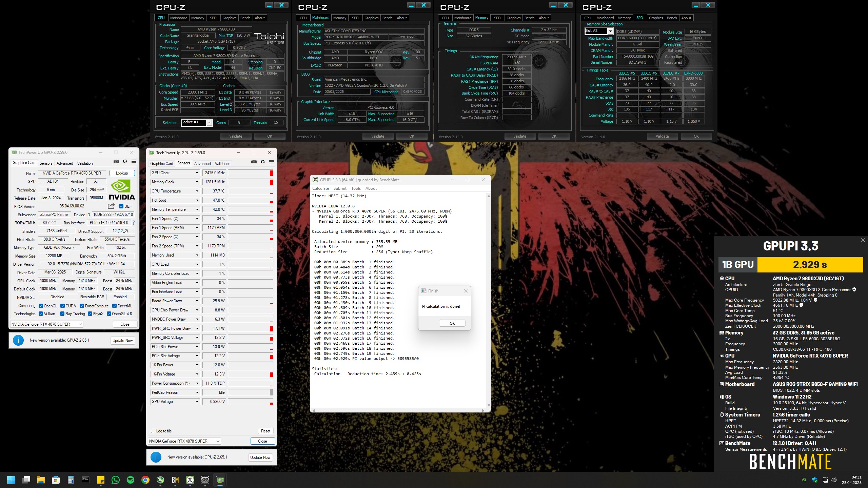Click vertical scrollbar down arrow in GPUPI
This screenshot has height=488, width=868.
click(489, 405)
